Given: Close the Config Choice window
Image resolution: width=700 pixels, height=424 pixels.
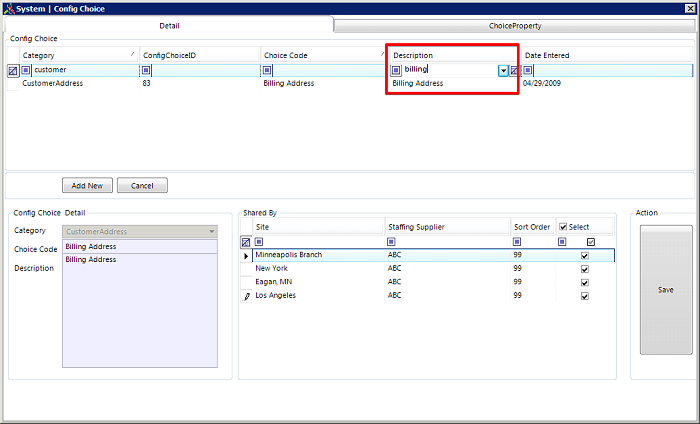Looking at the screenshot, I should (690, 8).
